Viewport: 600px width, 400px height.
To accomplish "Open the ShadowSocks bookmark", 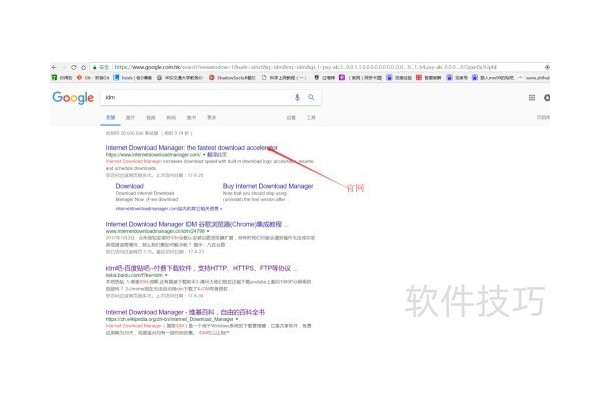I will click(x=232, y=77).
